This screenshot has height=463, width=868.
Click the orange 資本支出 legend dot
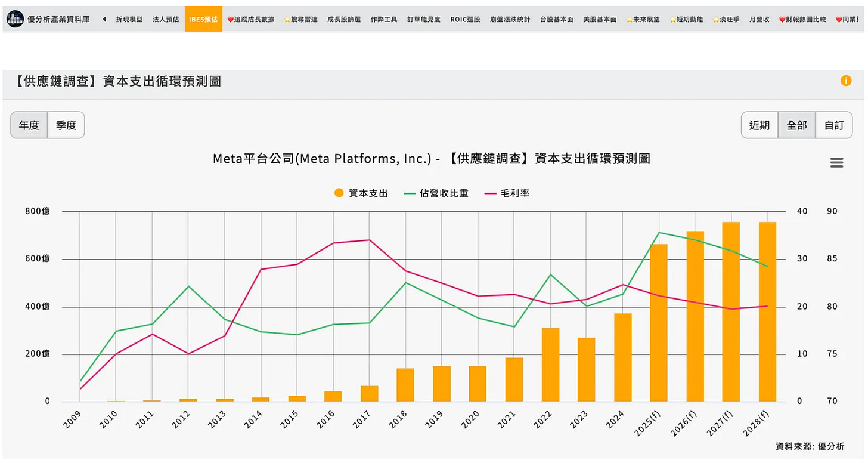(339, 193)
